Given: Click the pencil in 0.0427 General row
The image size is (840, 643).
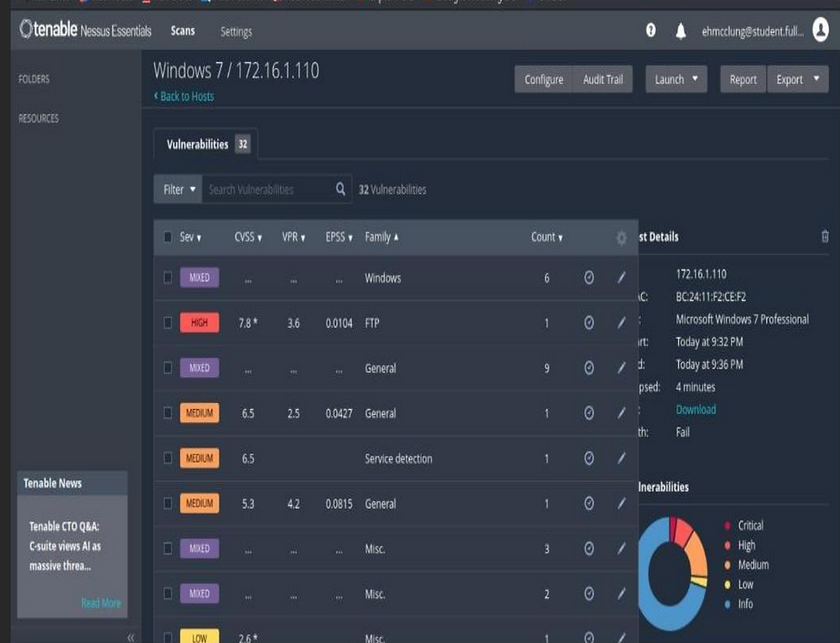Looking at the screenshot, I should point(621,412).
